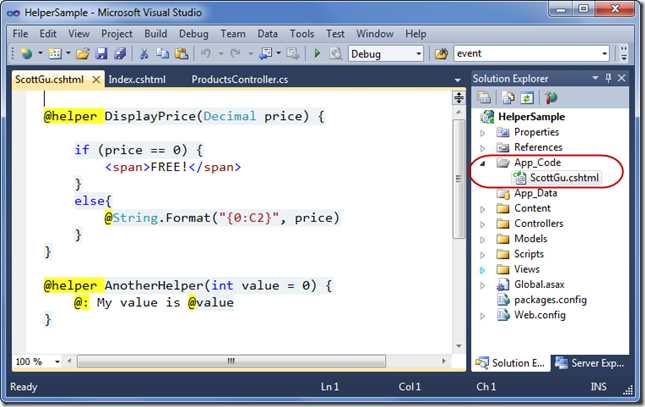The width and height of the screenshot is (645, 407).
Task: Click the Navigate Forward icon
Action: [293, 53]
